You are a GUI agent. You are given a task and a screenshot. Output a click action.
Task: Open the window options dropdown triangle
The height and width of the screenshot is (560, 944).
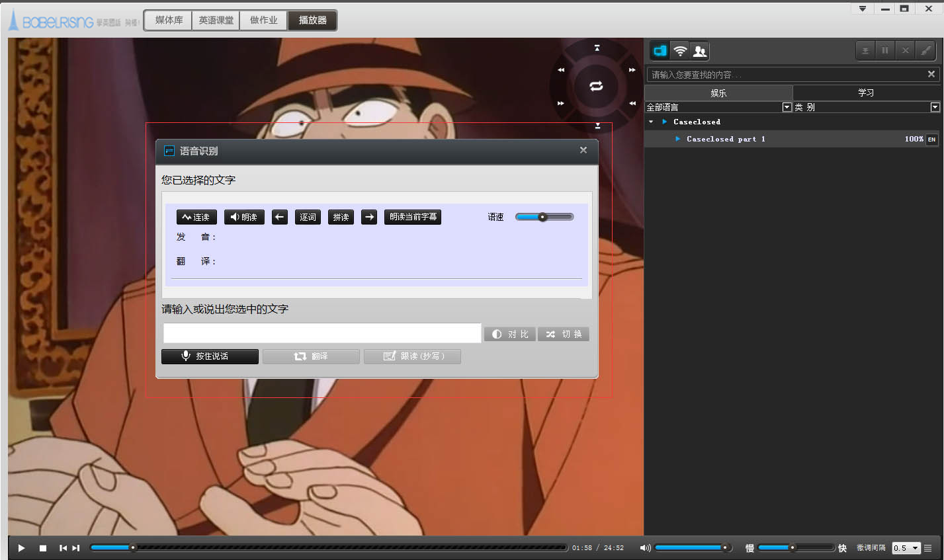coord(862,9)
